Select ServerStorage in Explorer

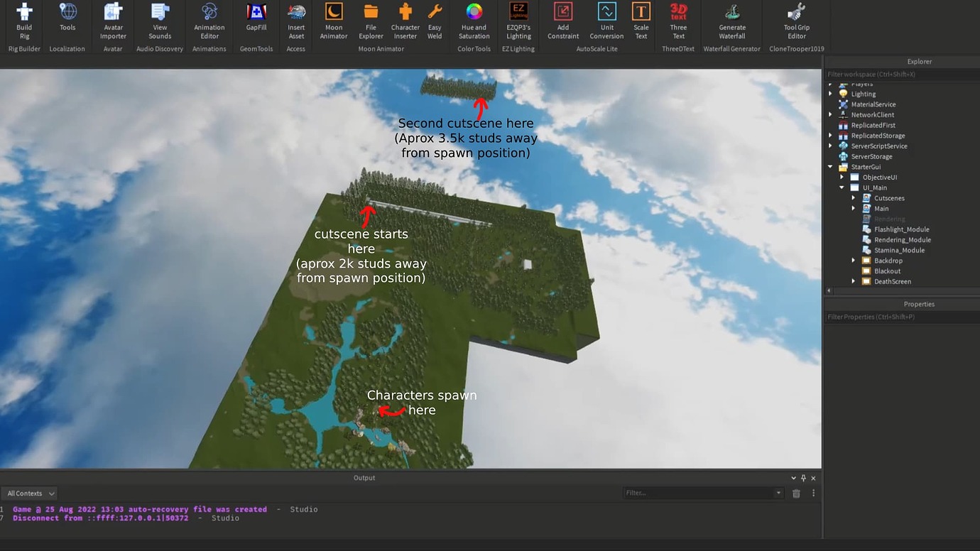pyautogui.click(x=871, y=156)
